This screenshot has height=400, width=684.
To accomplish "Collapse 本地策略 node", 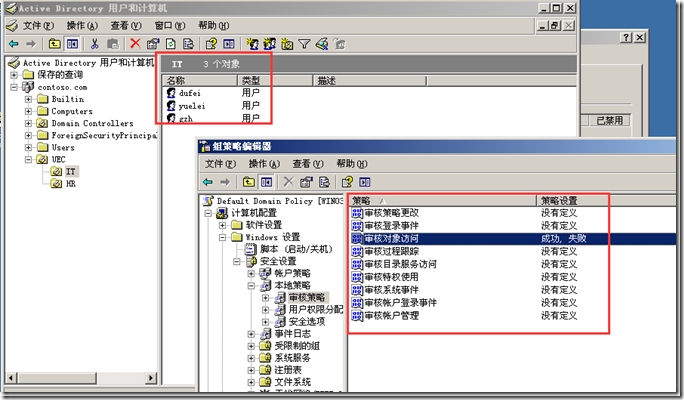I will click(x=251, y=286).
